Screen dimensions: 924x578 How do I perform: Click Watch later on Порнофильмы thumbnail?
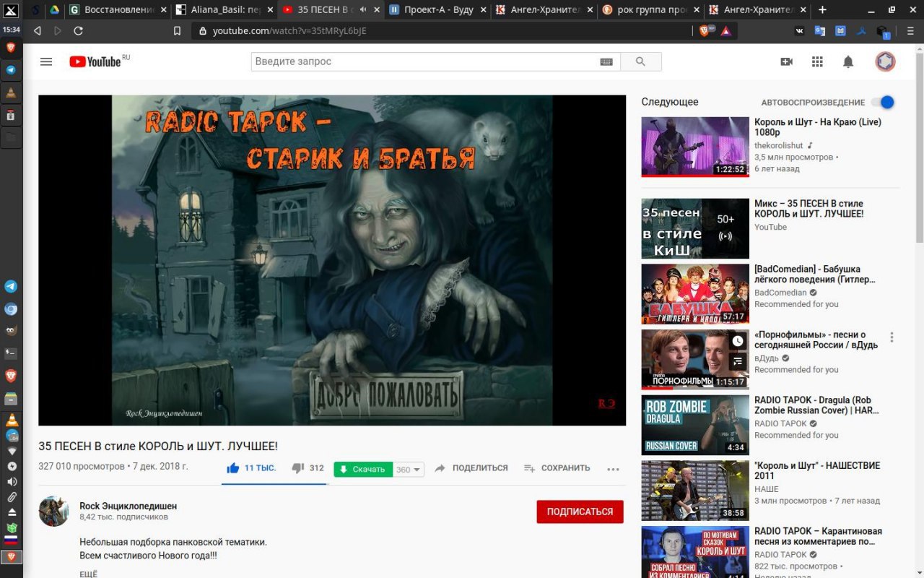737,341
